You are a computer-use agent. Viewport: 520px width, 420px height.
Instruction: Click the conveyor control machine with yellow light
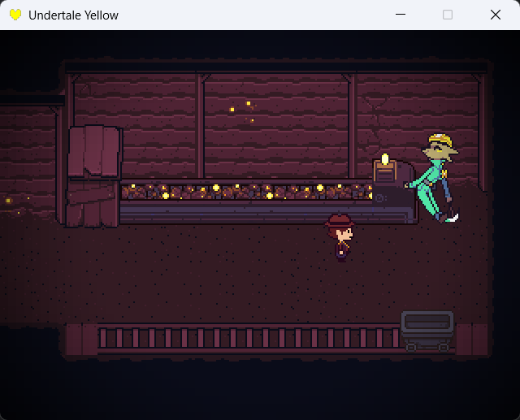(x=394, y=189)
